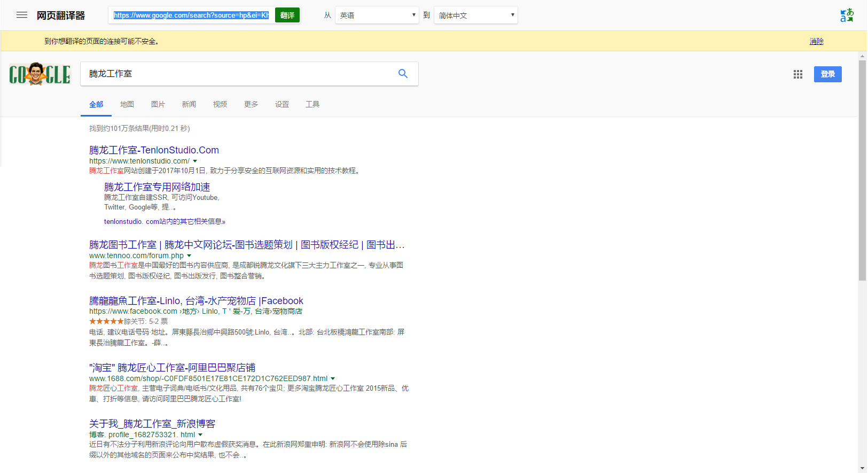Click the URL input field in translator bar
This screenshot has width=868, height=473.
191,15
